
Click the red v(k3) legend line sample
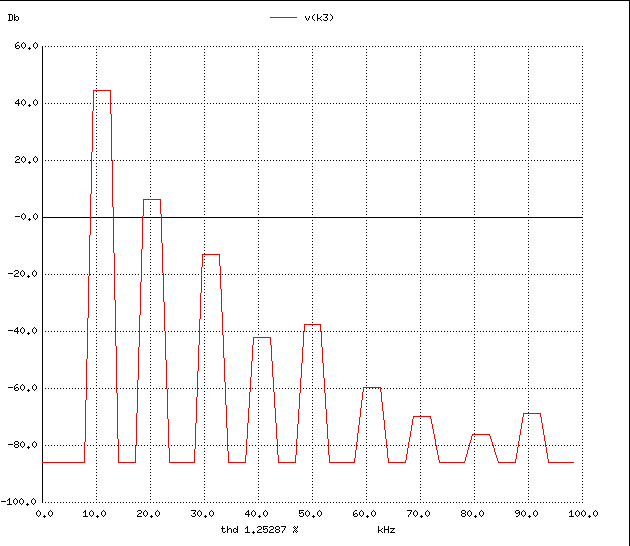[x=284, y=17]
